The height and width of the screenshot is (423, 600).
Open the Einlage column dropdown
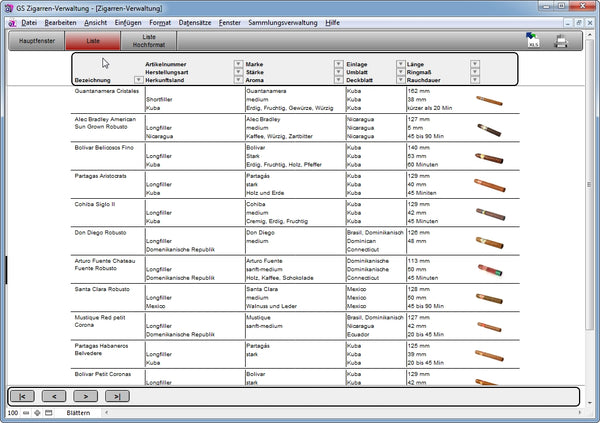400,64
